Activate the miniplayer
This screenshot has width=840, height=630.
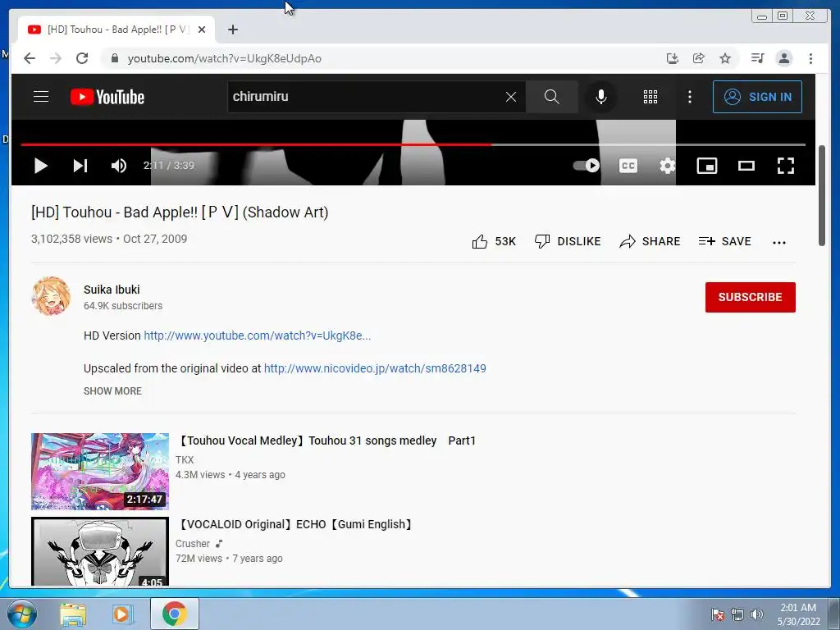706,166
